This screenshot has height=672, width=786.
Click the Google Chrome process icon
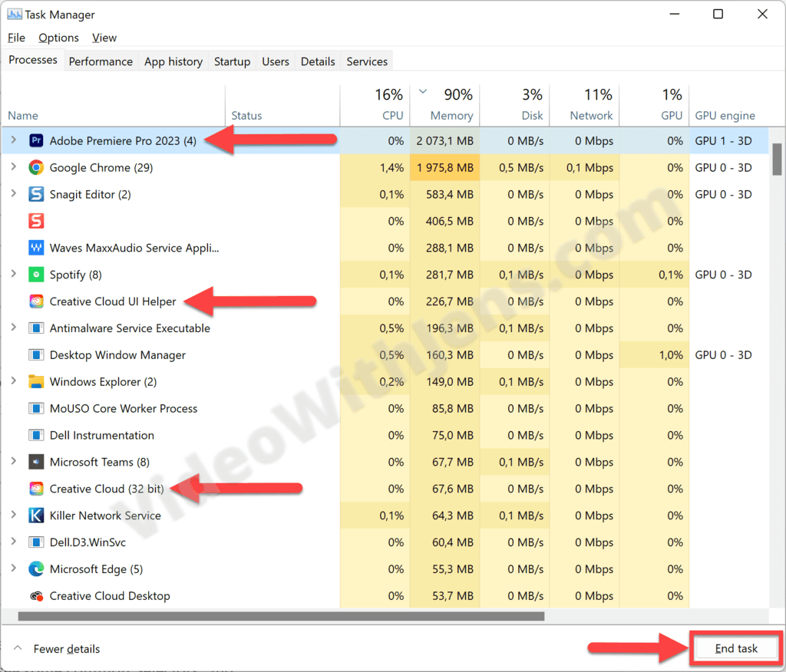coord(36,167)
